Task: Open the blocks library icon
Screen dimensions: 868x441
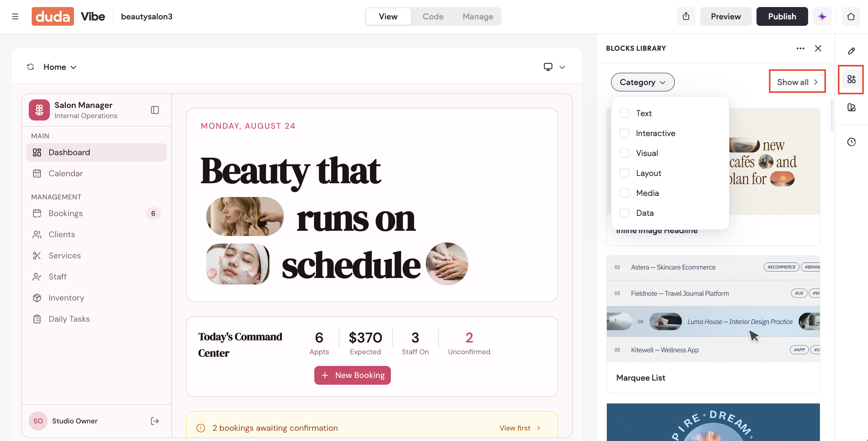Action: [x=851, y=79]
